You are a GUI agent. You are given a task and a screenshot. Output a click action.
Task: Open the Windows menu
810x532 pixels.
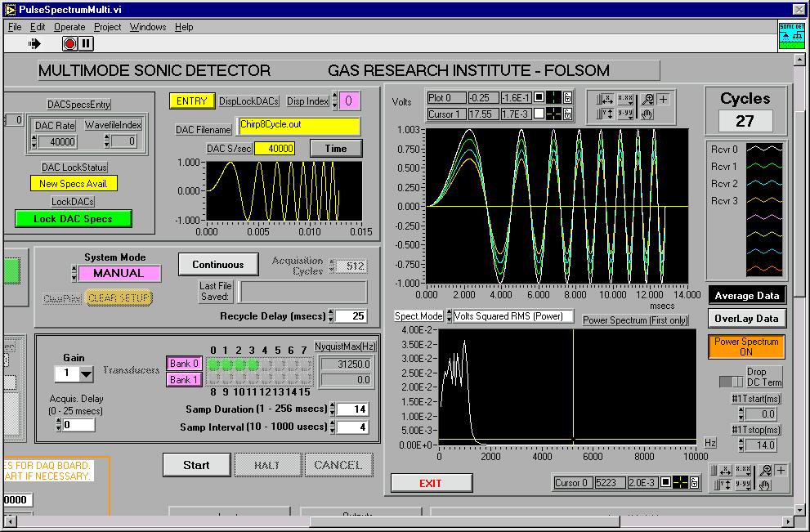tap(148, 27)
